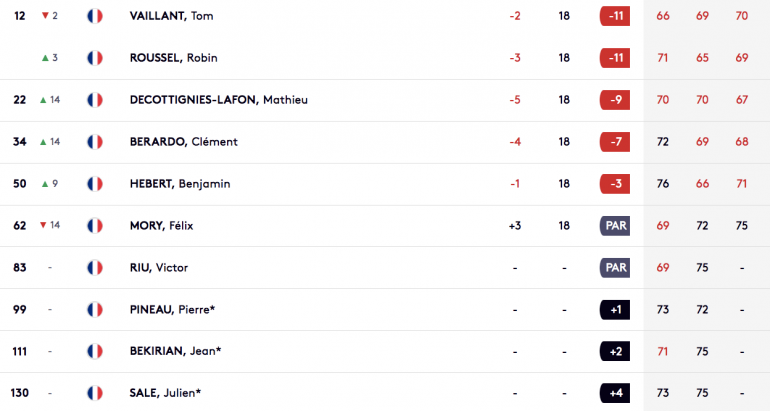Select the BERARDO, Clément row
This screenshot has height=411, width=770.
385,142
